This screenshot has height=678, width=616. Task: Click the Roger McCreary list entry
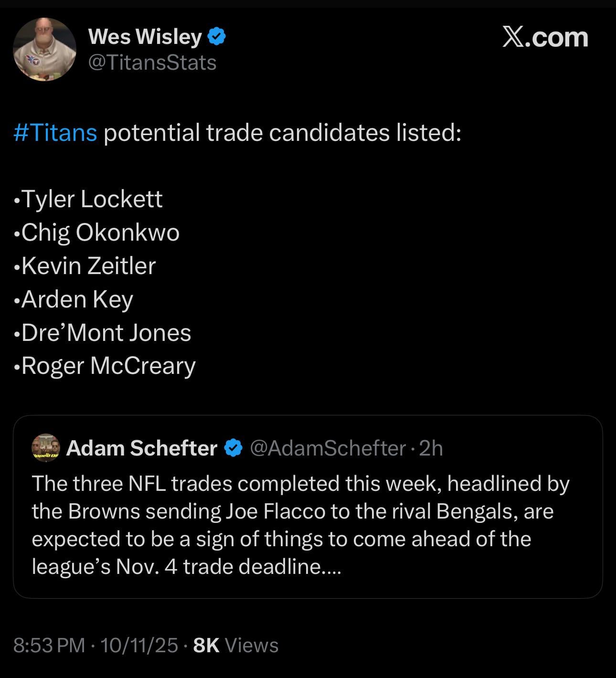(x=108, y=366)
